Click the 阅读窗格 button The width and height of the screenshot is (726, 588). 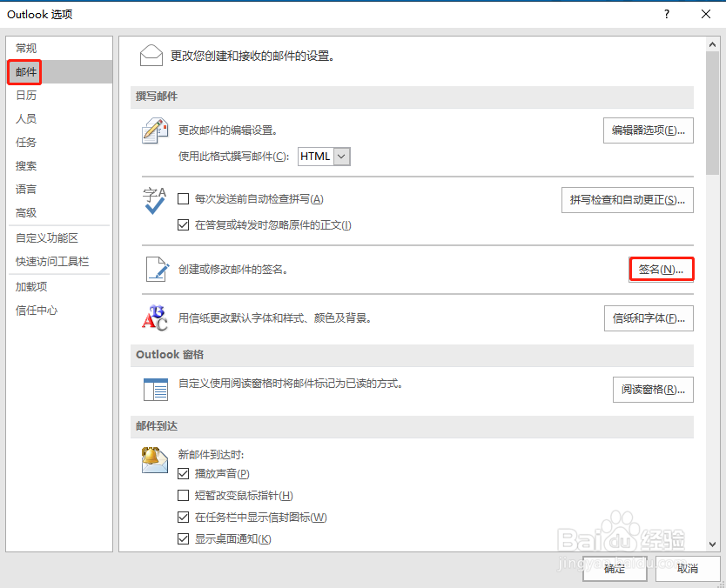click(x=653, y=390)
